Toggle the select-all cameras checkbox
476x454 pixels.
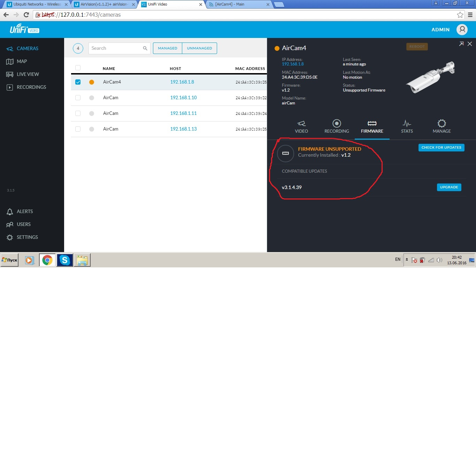[x=78, y=68]
